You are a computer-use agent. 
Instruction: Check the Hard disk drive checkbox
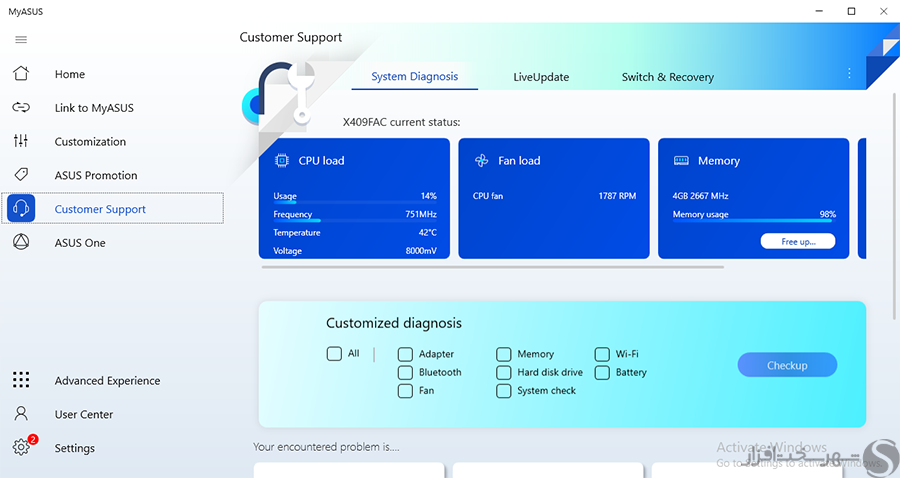click(x=503, y=372)
